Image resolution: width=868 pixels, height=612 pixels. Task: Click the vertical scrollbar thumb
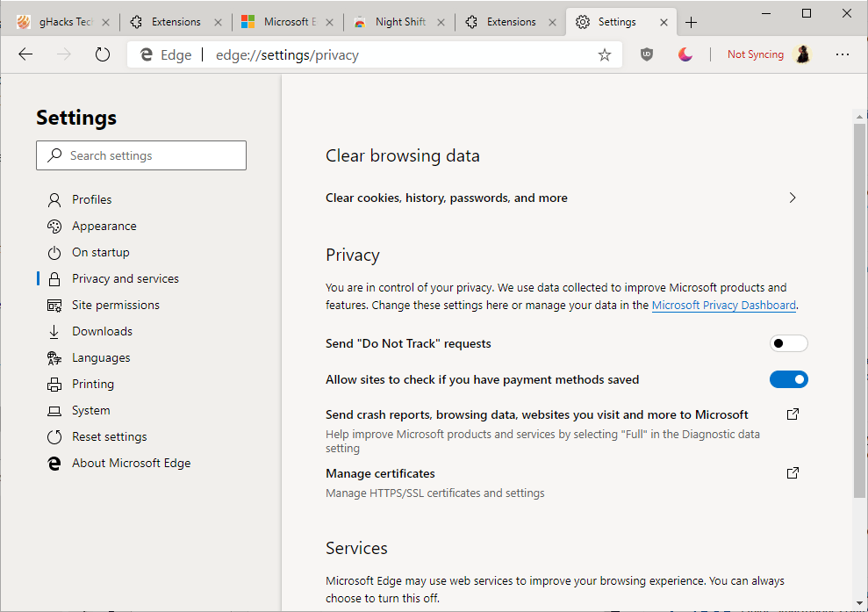click(859, 310)
